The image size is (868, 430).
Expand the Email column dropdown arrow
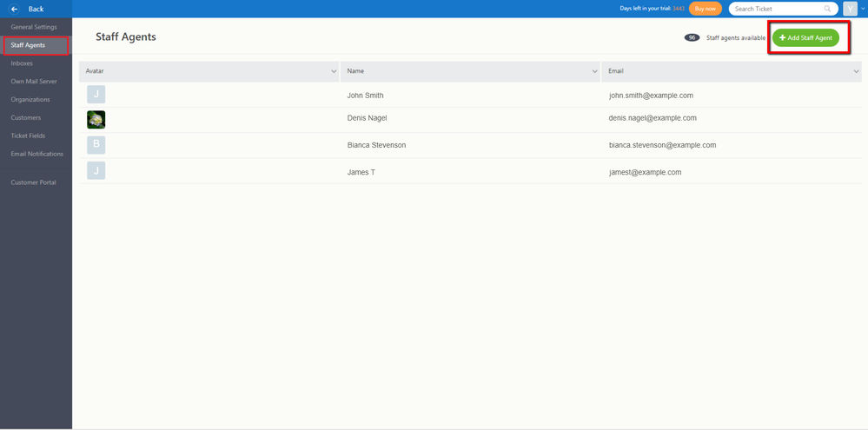[857, 71]
